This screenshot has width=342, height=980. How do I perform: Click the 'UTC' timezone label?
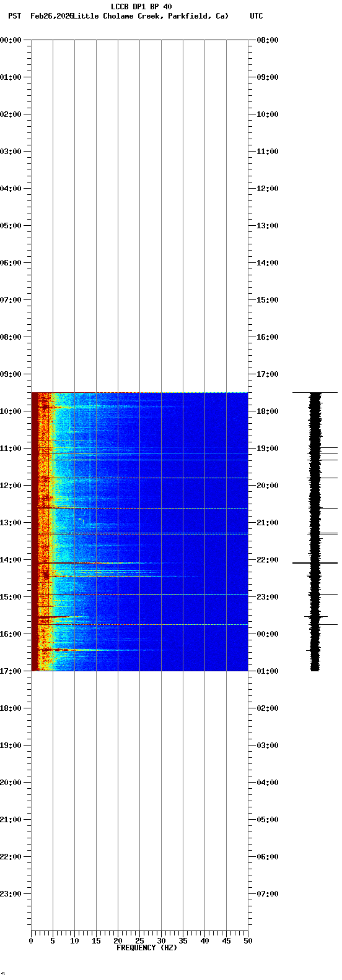(256, 16)
